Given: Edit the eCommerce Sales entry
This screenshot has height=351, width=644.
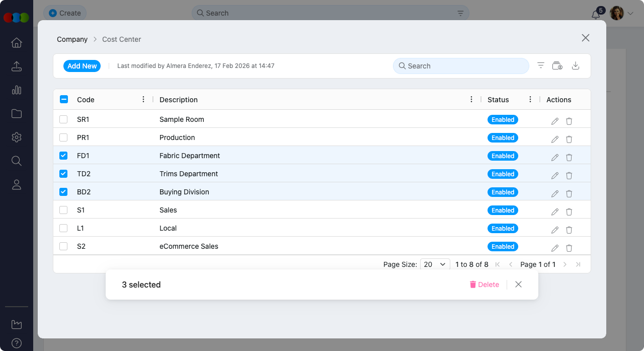Looking at the screenshot, I should click(x=554, y=248).
